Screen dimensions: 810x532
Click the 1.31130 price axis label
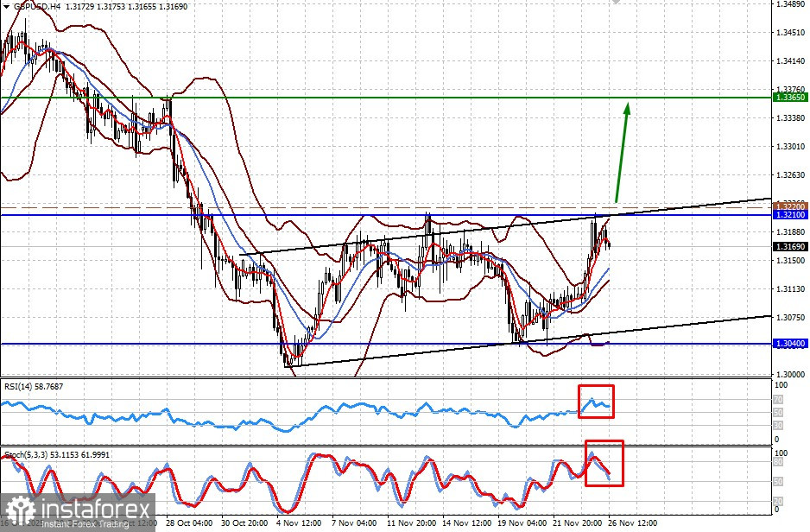[790, 289]
